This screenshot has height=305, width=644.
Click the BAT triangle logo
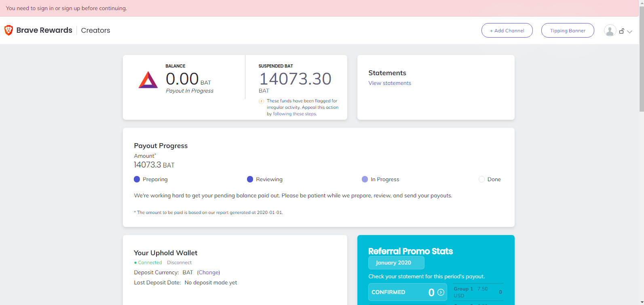[x=148, y=80]
